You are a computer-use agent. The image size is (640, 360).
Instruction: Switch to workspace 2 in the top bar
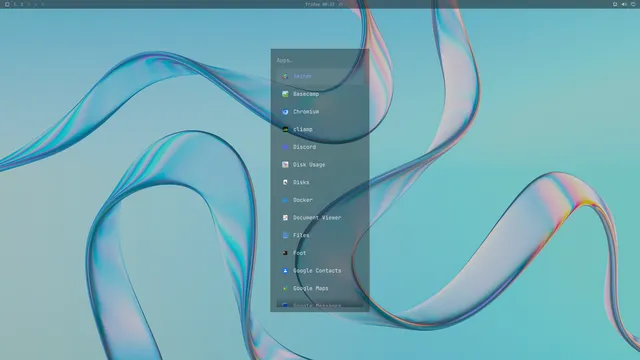[22, 4]
